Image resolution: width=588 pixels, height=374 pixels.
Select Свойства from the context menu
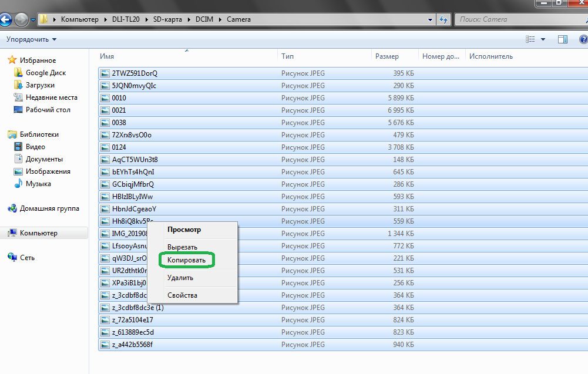182,295
